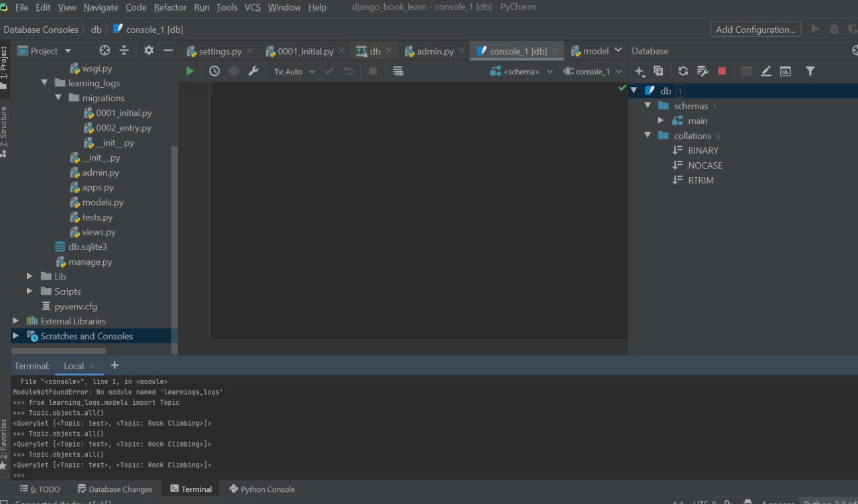Open the Project view selector dropdown
This screenshot has height=504, width=858.
coord(44,50)
